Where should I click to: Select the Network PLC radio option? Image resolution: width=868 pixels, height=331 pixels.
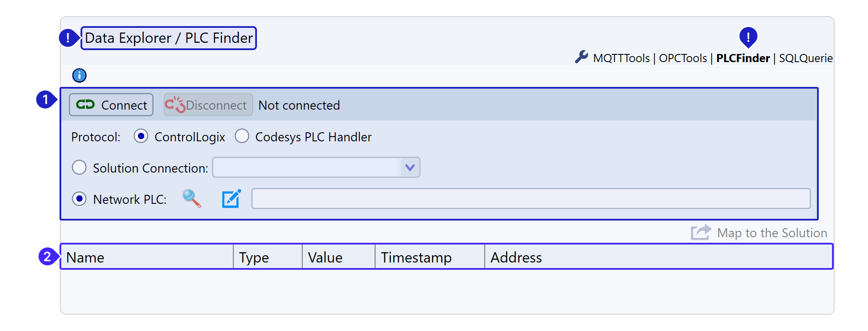(x=79, y=199)
